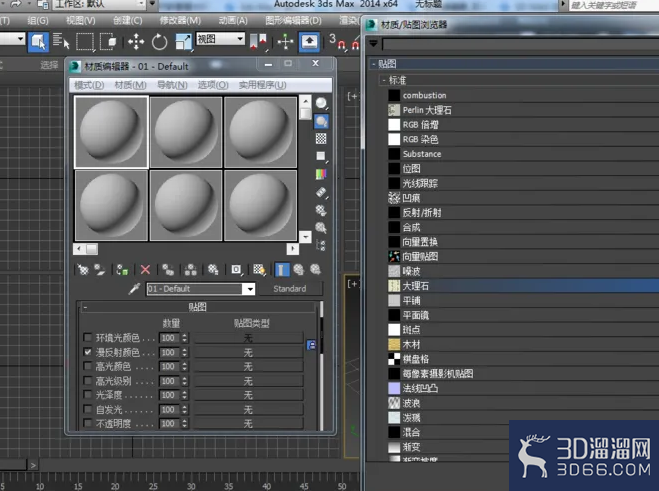659x491 pixels.
Task: Toggle Window/Crossing selection mode
Action: pyautogui.click(x=108, y=42)
